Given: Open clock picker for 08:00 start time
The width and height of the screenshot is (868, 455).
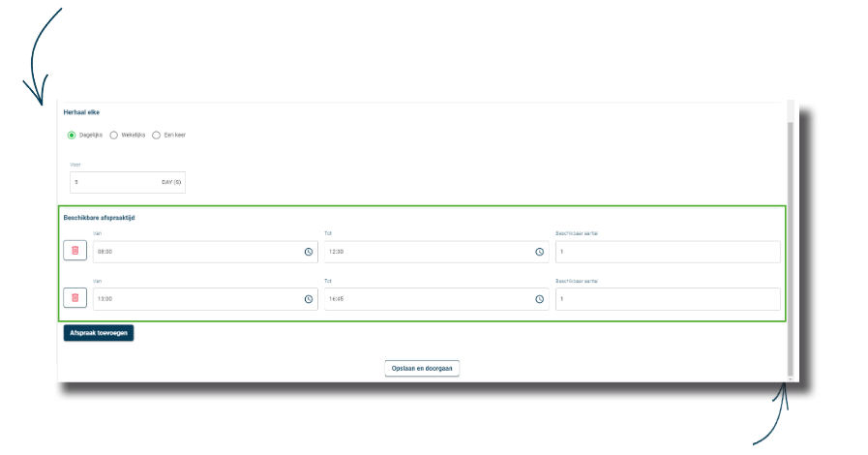Looking at the screenshot, I should [x=309, y=252].
